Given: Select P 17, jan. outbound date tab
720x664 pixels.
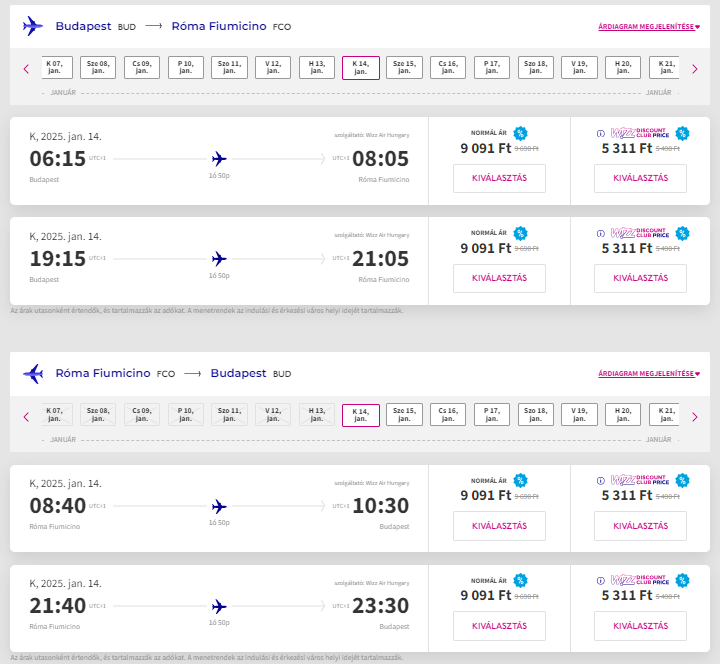Looking at the screenshot, I should point(491,68).
